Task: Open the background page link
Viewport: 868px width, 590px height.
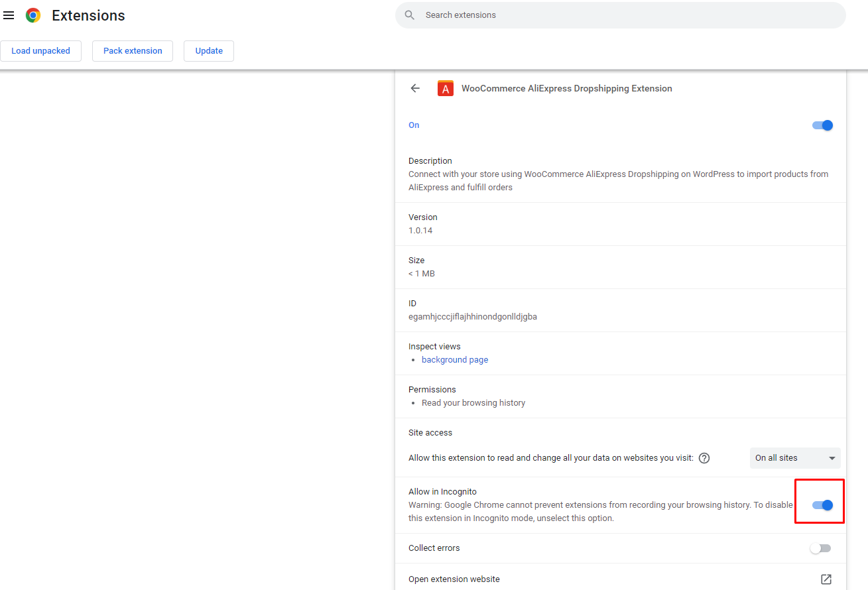Action: pyautogui.click(x=455, y=360)
